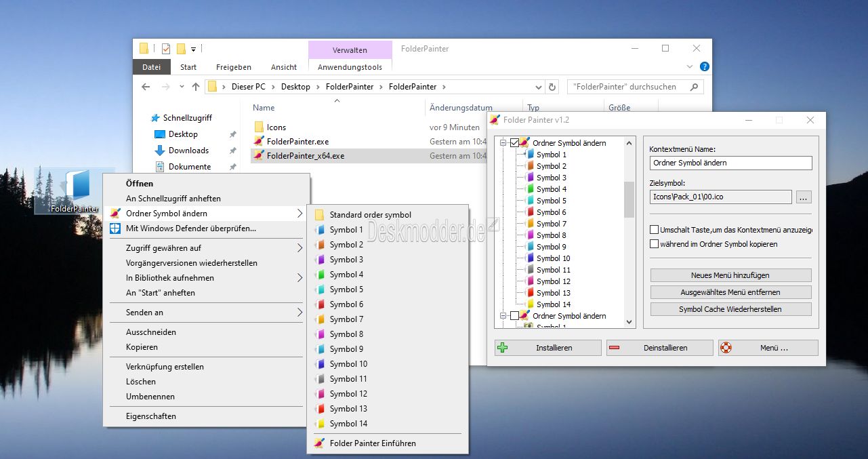Open the Explorer address bar history dropdown
This screenshot has width=868, height=459.
(539, 87)
